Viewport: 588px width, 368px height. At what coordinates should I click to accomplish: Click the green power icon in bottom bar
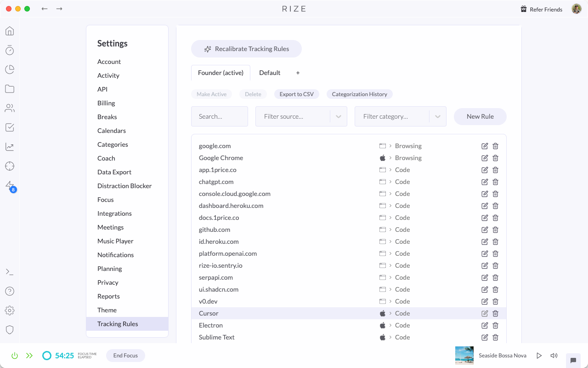[15, 356]
